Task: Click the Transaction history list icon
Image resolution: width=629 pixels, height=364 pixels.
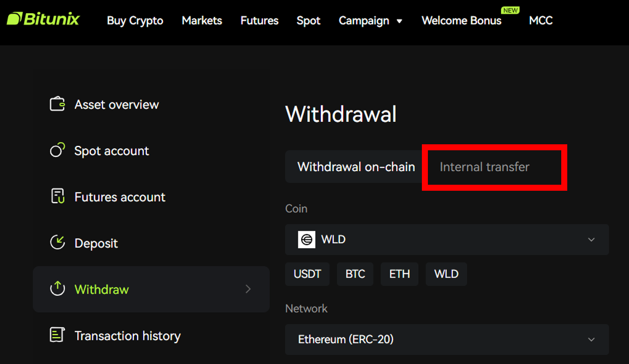Action: point(57,334)
